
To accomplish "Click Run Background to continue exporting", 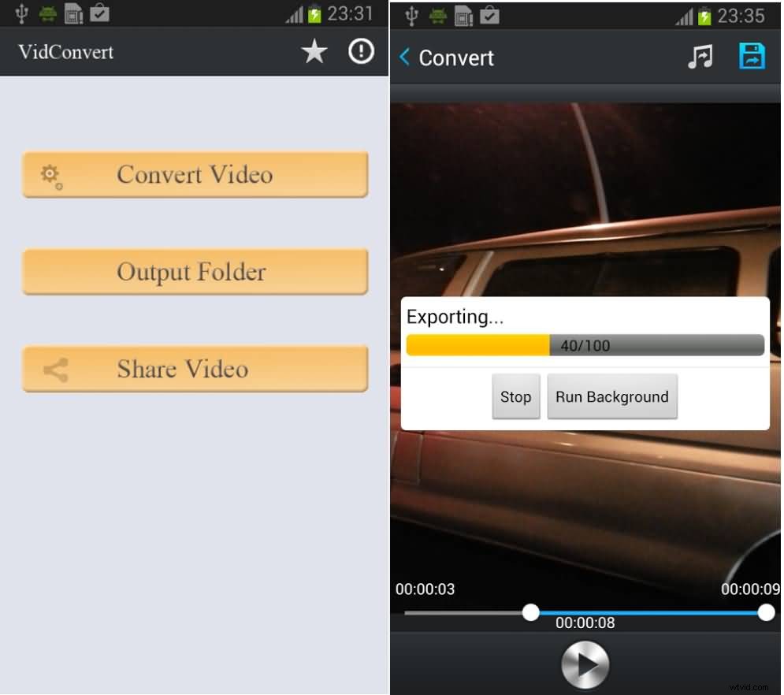I will [x=612, y=396].
